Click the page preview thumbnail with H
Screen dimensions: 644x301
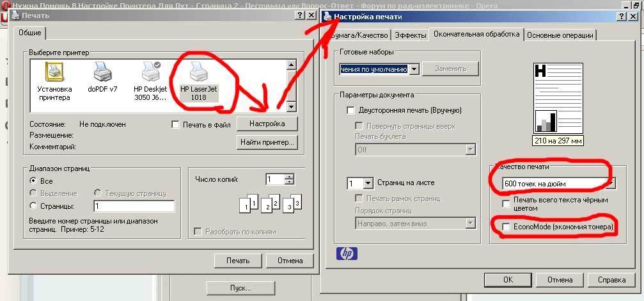tap(558, 98)
